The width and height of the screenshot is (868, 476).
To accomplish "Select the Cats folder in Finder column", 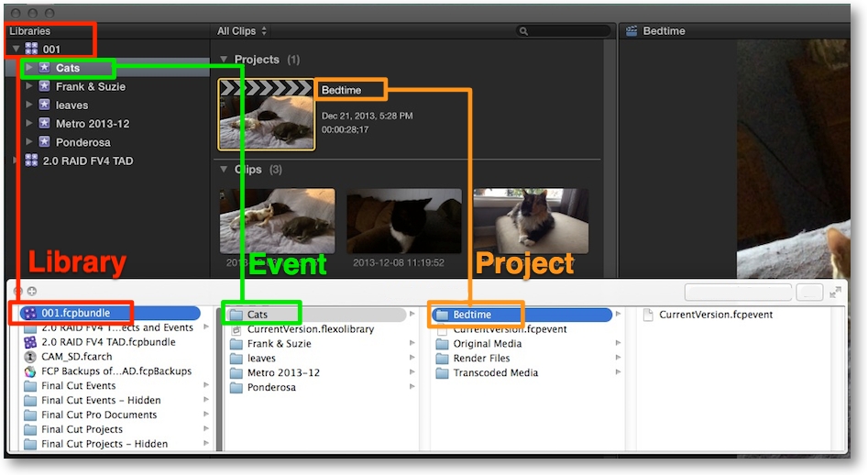I will click(x=317, y=315).
